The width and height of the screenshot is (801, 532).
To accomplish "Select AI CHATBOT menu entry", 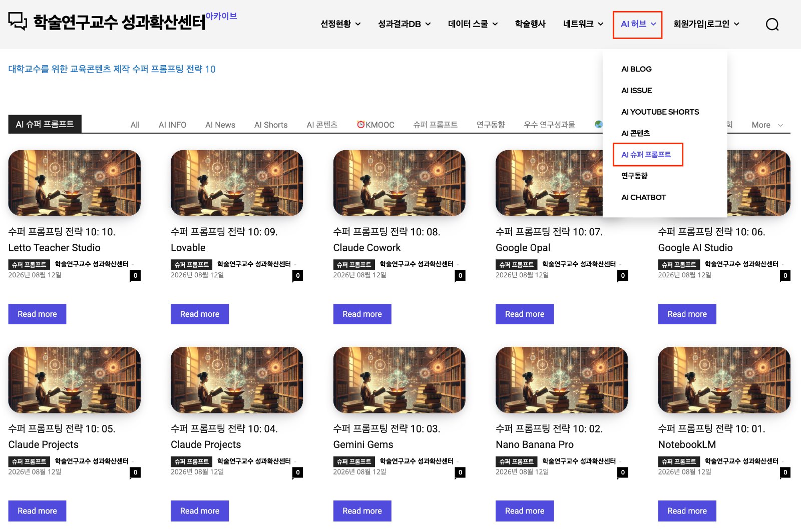I will (x=643, y=197).
